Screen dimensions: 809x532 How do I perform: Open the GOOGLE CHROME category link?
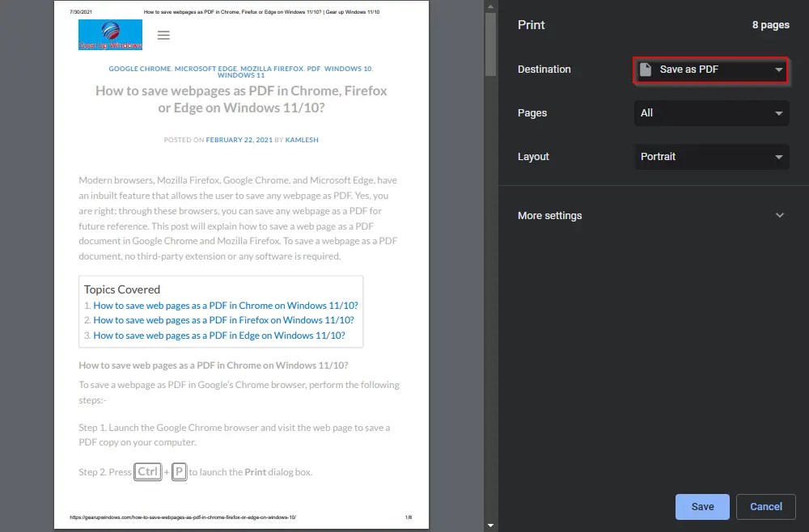tap(139, 69)
